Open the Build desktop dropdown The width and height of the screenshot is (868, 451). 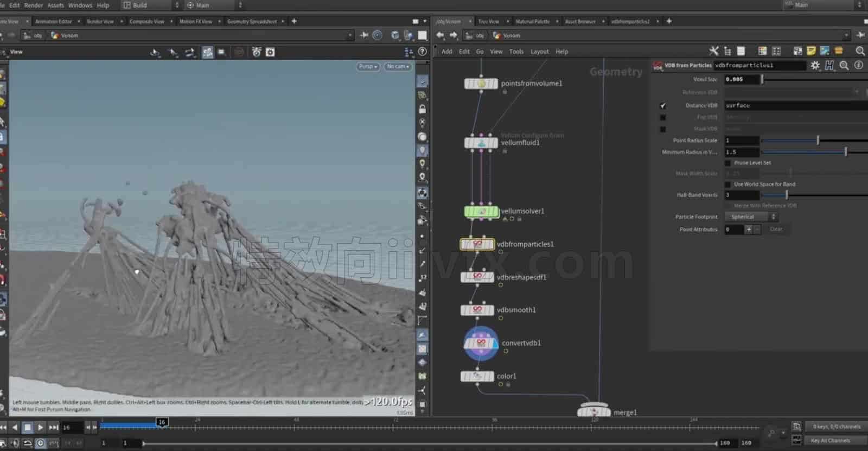(151, 5)
